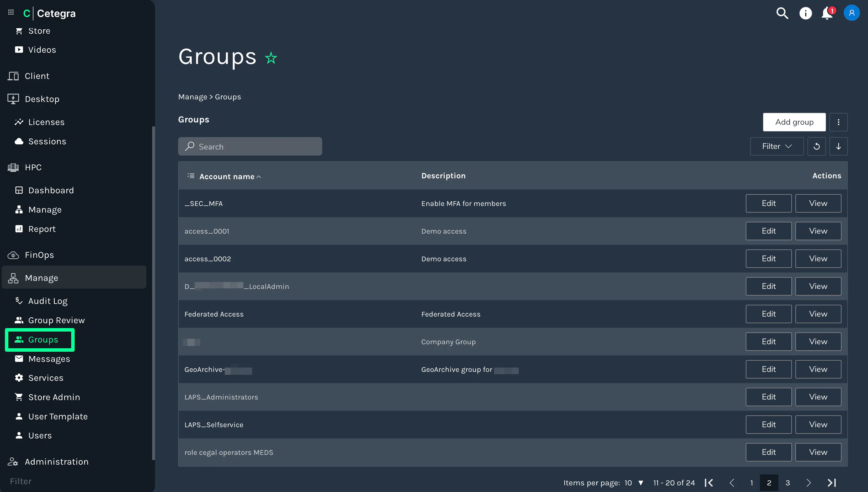Open the Audit Log section
868x492 pixels.
point(47,301)
